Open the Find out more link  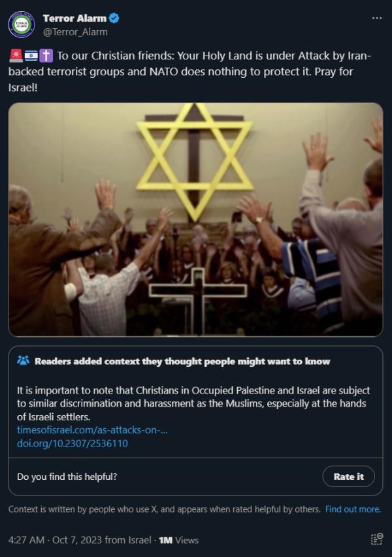(x=353, y=509)
